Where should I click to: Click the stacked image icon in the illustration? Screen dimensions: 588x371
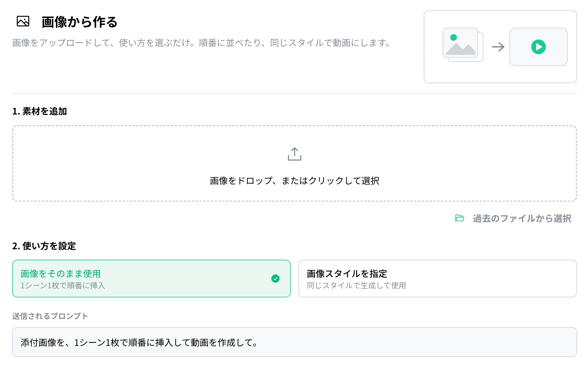click(x=463, y=45)
